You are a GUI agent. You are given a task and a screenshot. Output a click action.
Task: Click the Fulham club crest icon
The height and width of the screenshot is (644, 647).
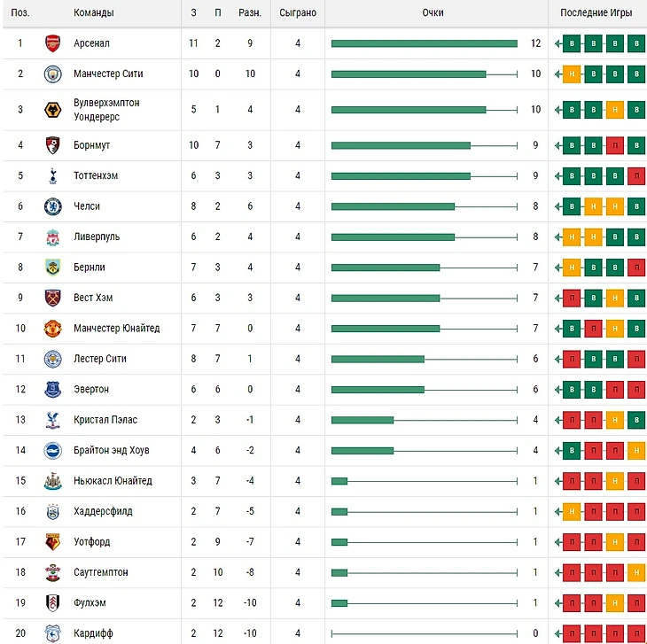[52, 603]
